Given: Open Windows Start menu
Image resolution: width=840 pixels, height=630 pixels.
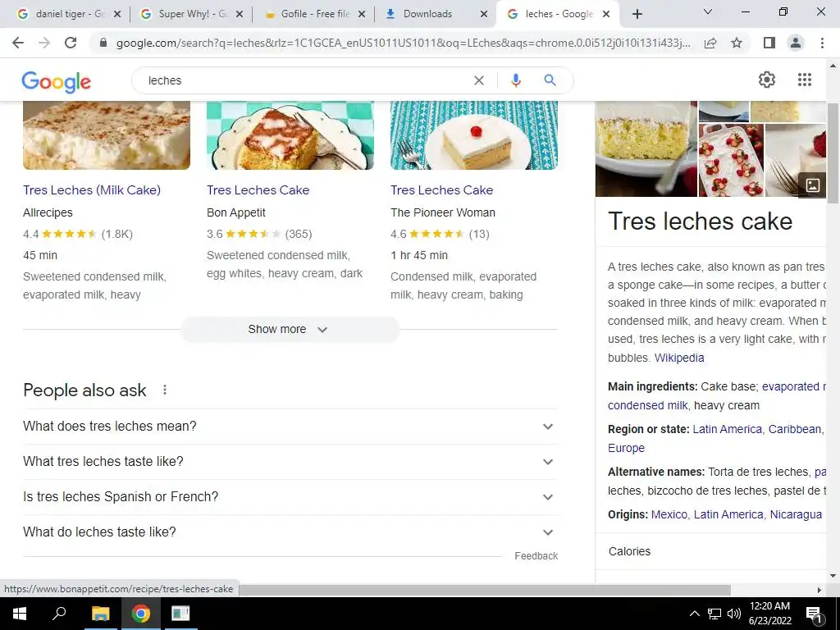Looking at the screenshot, I should (20, 614).
